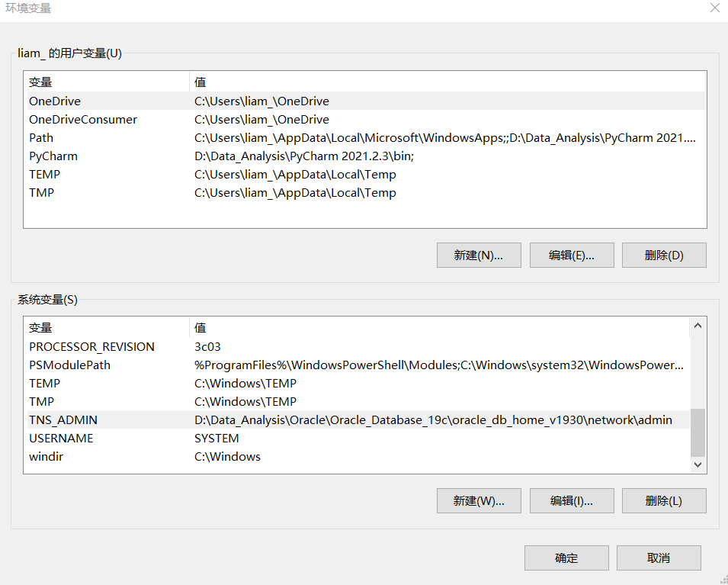Cancel with the 取消 button

coord(659,558)
